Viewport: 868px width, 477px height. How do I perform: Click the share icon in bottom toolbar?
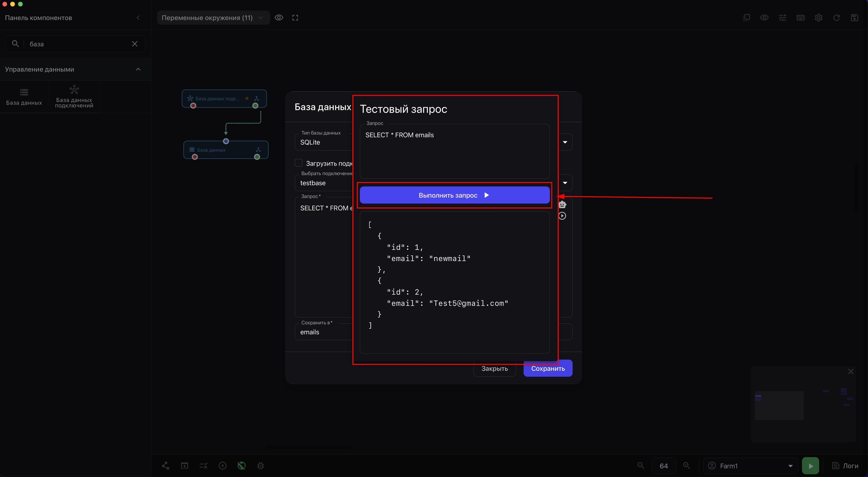[165, 466]
